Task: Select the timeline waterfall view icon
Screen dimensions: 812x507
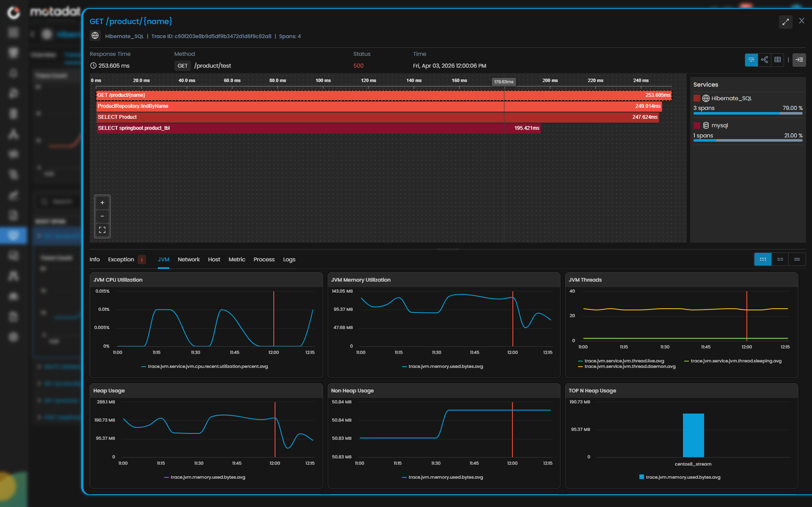Action: pyautogui.click(x=751, y=60)
